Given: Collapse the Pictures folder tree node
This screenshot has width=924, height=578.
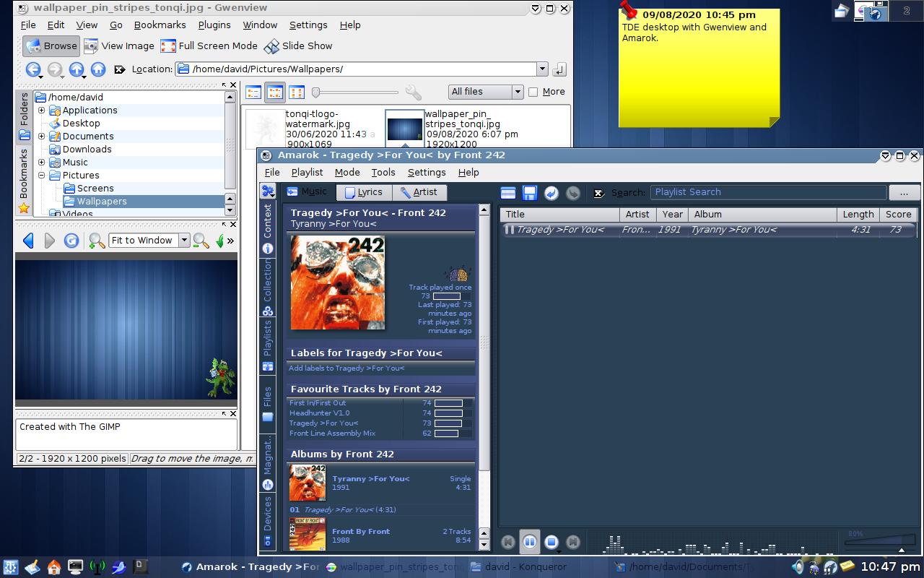Looking at the screenshot, I should tap(42, 176).
